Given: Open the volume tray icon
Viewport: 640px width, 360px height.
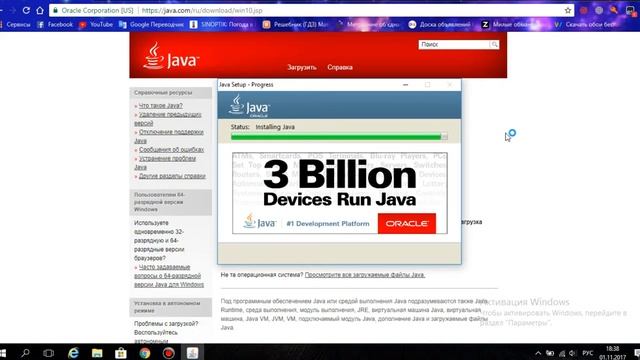Looking at the screenshot, I should click(572, 353).
